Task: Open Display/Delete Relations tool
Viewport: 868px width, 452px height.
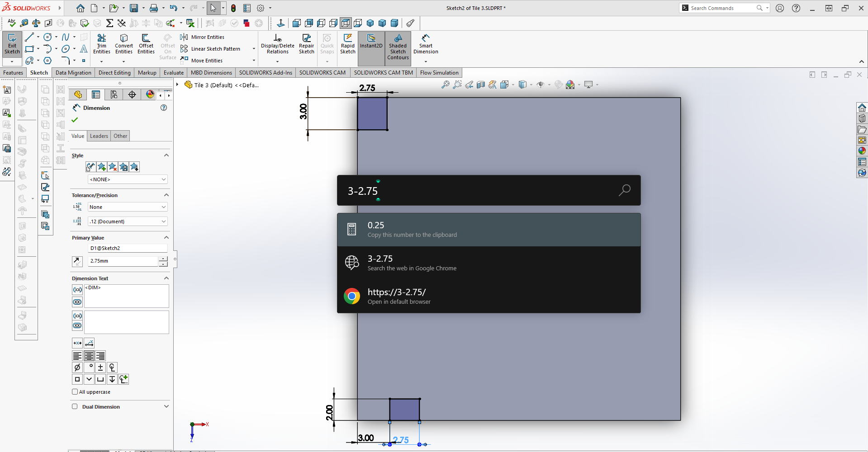Action: coord(278,44)
